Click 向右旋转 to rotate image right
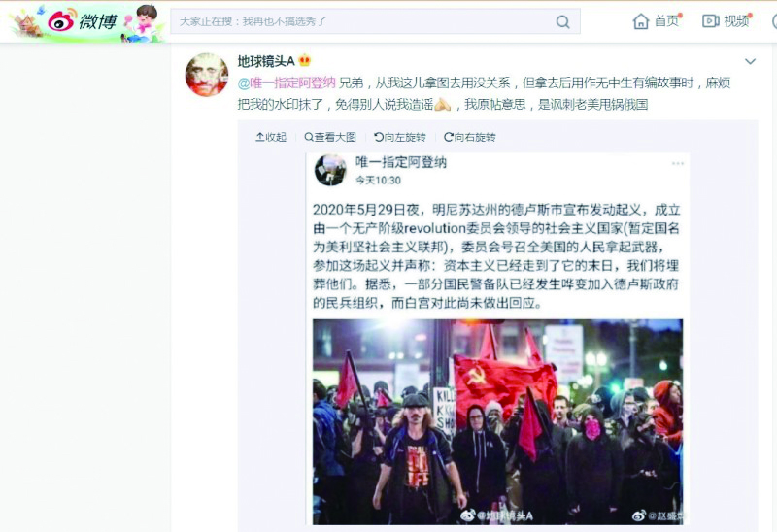Viewport: 777px width, 532px height. coord(470,137)
